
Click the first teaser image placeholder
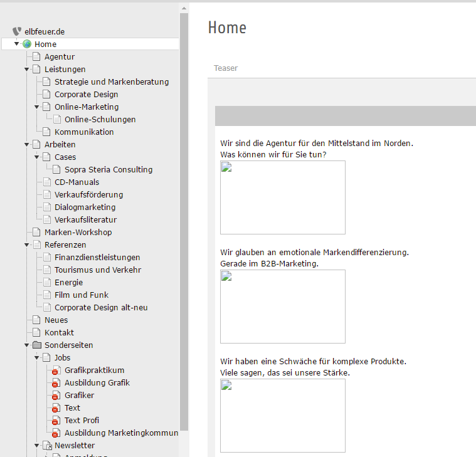coord(282,197)
